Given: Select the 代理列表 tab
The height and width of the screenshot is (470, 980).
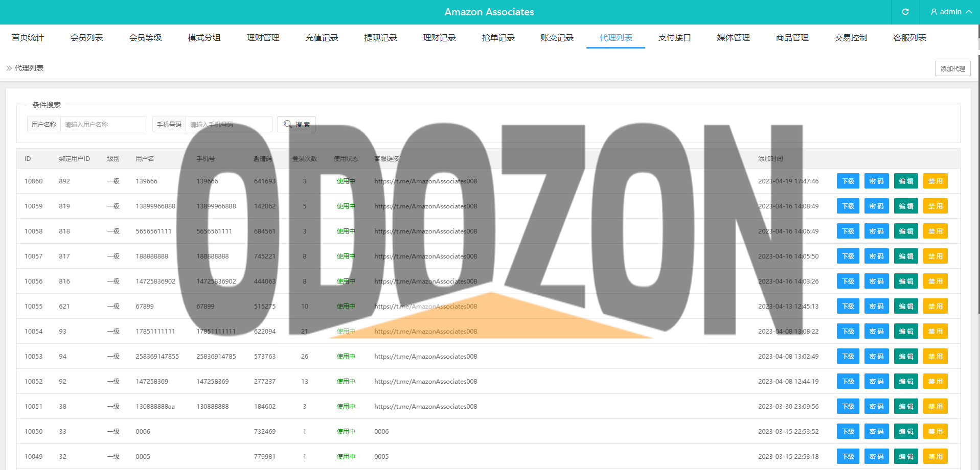Looking at the screenshot, I should point(616,38).
